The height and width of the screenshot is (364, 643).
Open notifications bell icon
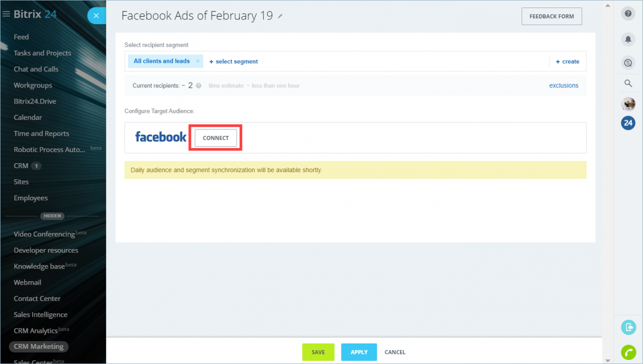(x=628, y=39)
